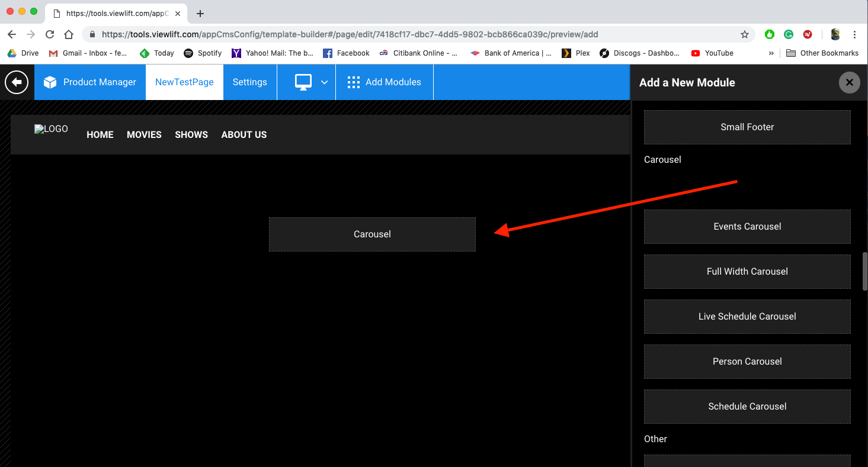Click the back arrow circle icon
The height and width of the screenshot is (467, 868).
click(17, 82)
